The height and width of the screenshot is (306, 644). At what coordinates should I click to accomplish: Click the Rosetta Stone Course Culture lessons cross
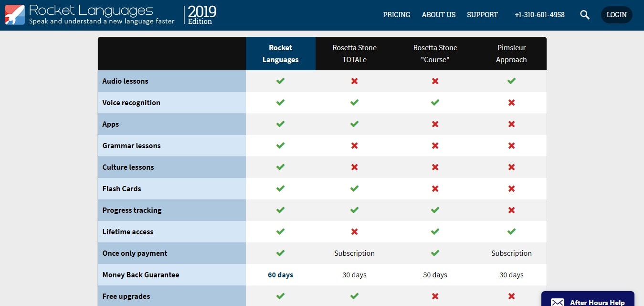435,167
